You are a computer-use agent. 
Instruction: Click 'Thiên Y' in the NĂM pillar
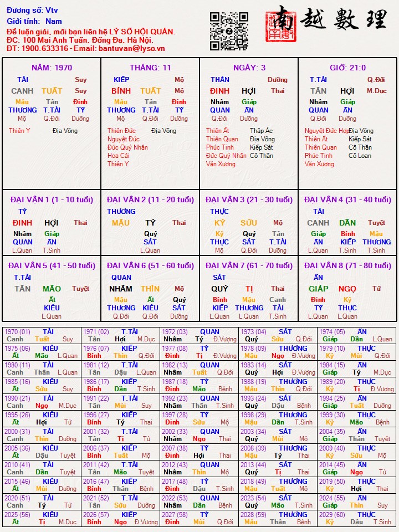click(x=19, y=131)
